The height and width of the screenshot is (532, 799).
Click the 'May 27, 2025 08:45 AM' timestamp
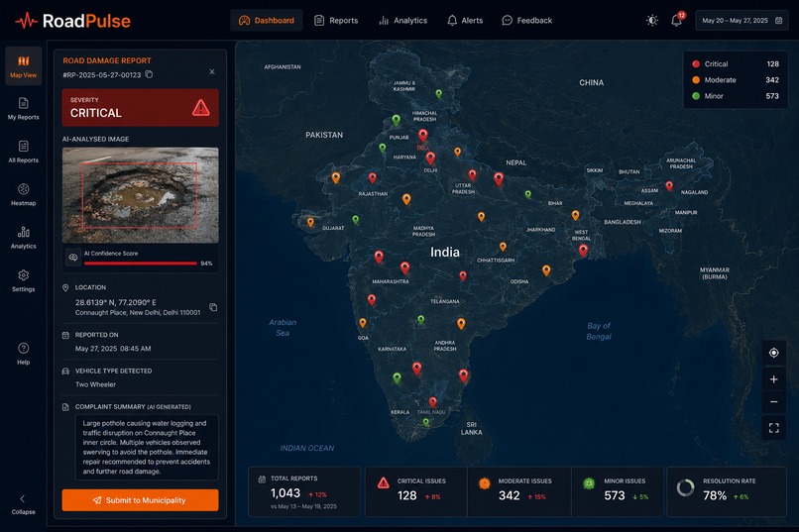[x=113, y=349]
